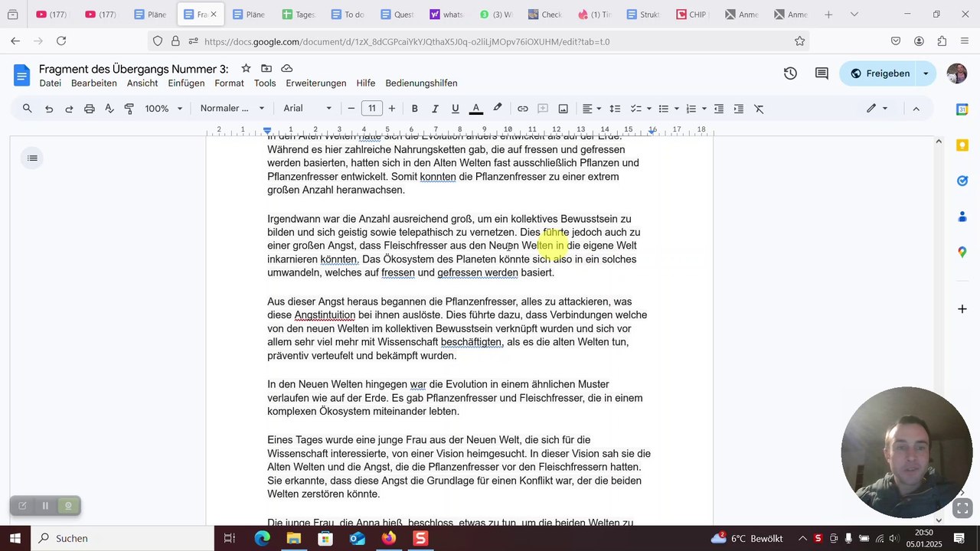The height and width of the screenshot is (551, 980).
Task: Open version history clock icon
Action: pyautogui.click(x=790, y=73)
